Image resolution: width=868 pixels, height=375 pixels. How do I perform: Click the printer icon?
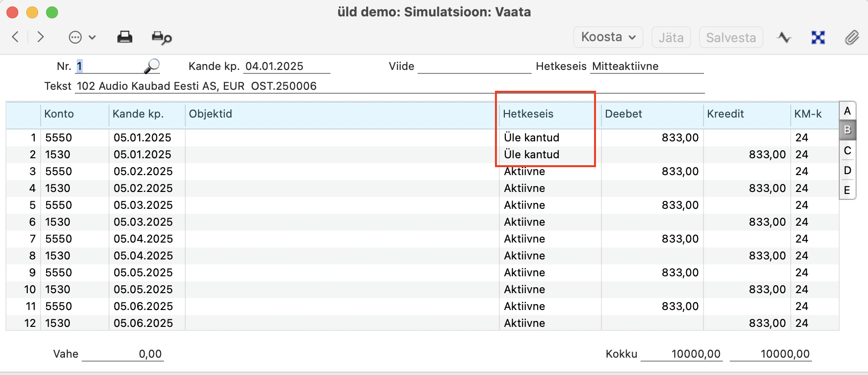point(124,37)
